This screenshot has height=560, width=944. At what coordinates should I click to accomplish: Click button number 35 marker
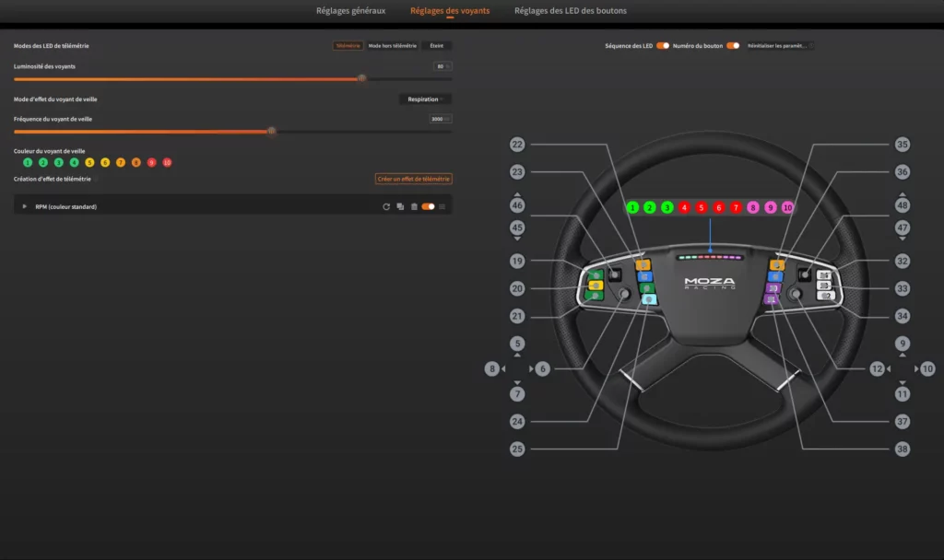tap(902, 145)
